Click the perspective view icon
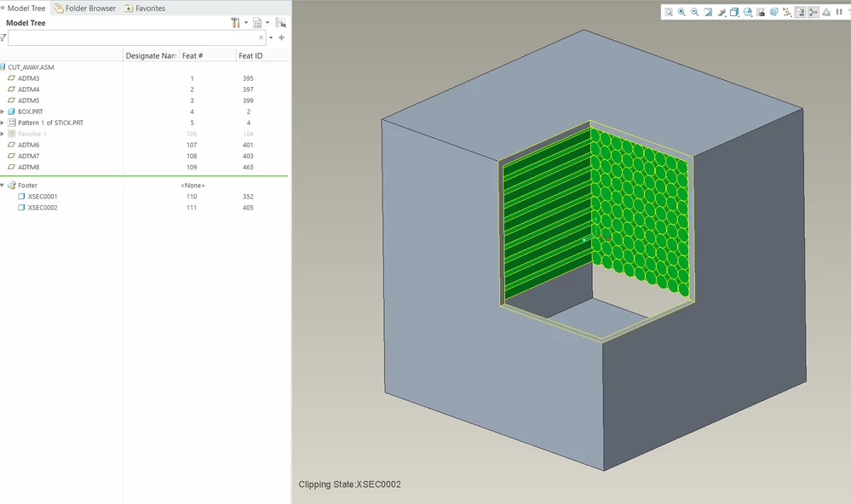 point(774,12)
